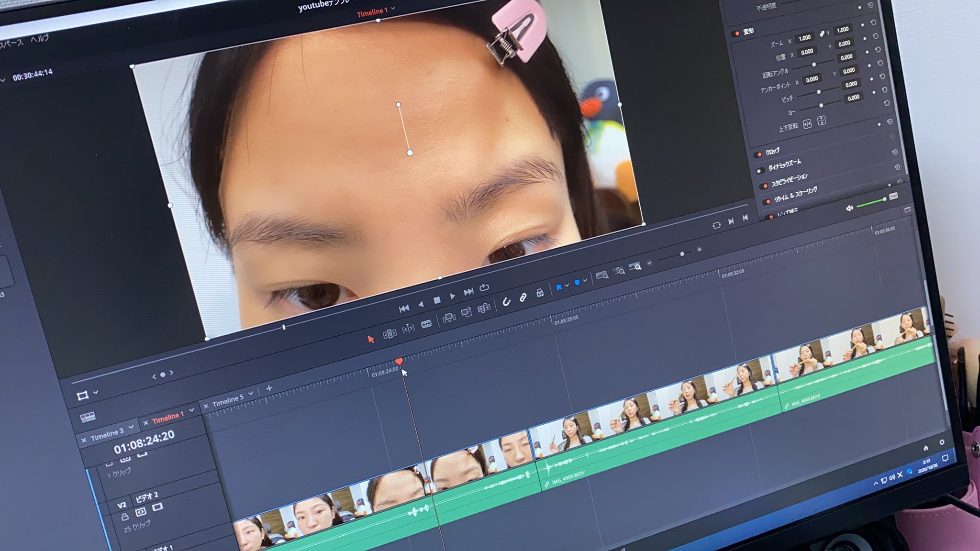The height and width of the screenshot is (551, 980).
Task: Toggle loop playback icon
Action: [x=484, y=287]
